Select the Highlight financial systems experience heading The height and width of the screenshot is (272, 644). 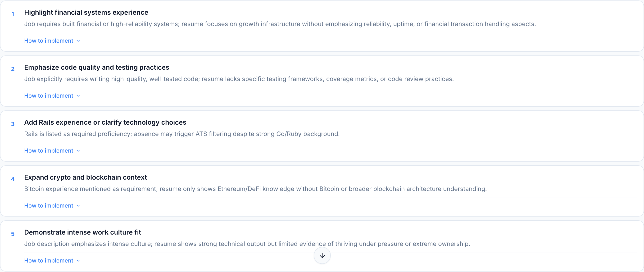(x=86, y=13)
